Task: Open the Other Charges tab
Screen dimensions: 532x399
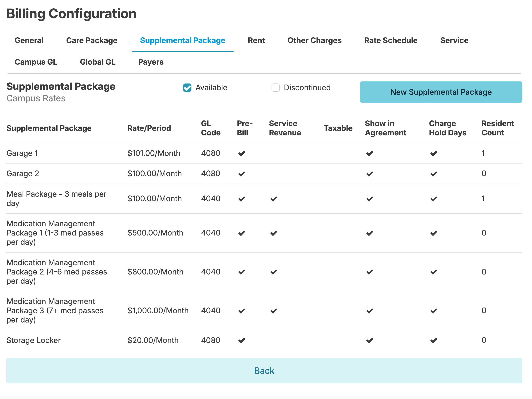Action: pyautogui.click(x=314, y=40)
